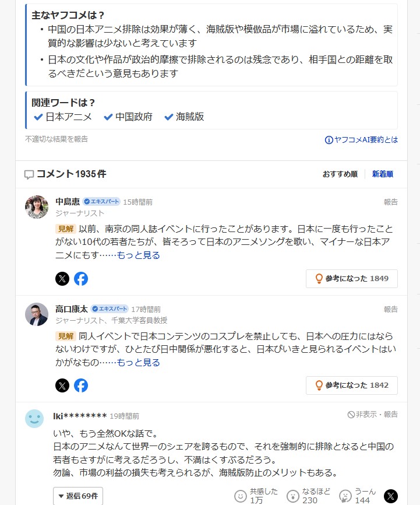Expand 返信69件 replies
The height and width of the screenshot is (505, 420).
pyautogui.click(x=78, y=496)
